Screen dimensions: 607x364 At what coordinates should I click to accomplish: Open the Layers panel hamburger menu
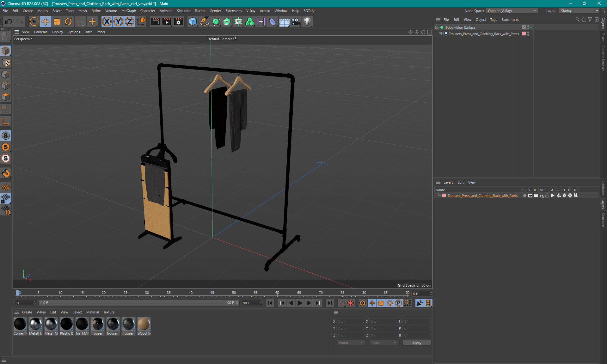(x=438, y=182)
